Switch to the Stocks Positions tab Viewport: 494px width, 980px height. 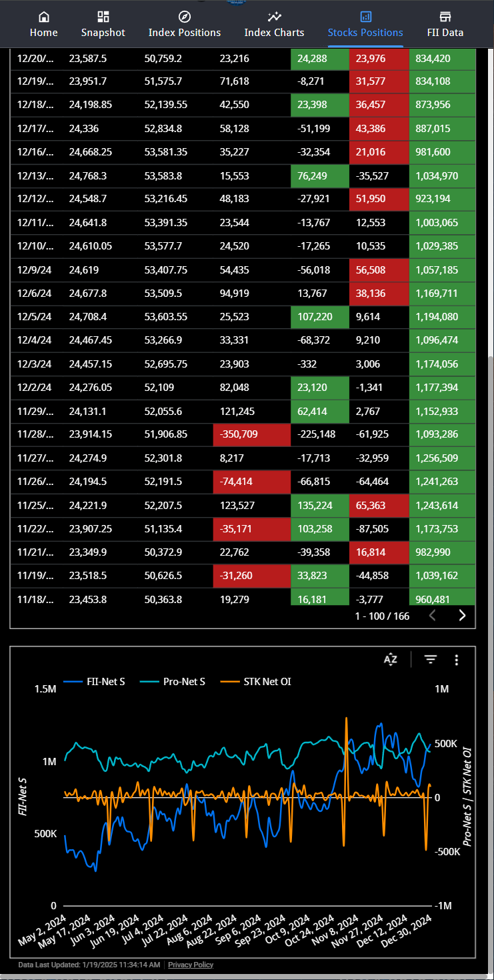(365, 32)
